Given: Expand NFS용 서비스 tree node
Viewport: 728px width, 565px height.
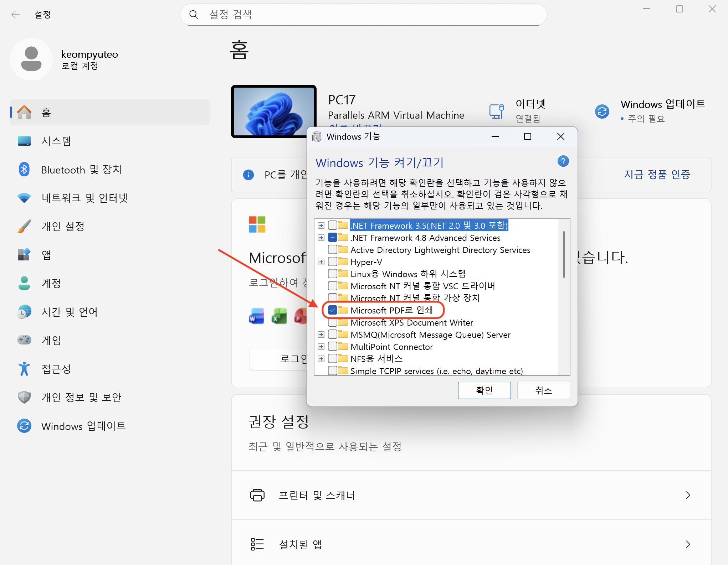Looking at the screenshot, I should (321, 359).
